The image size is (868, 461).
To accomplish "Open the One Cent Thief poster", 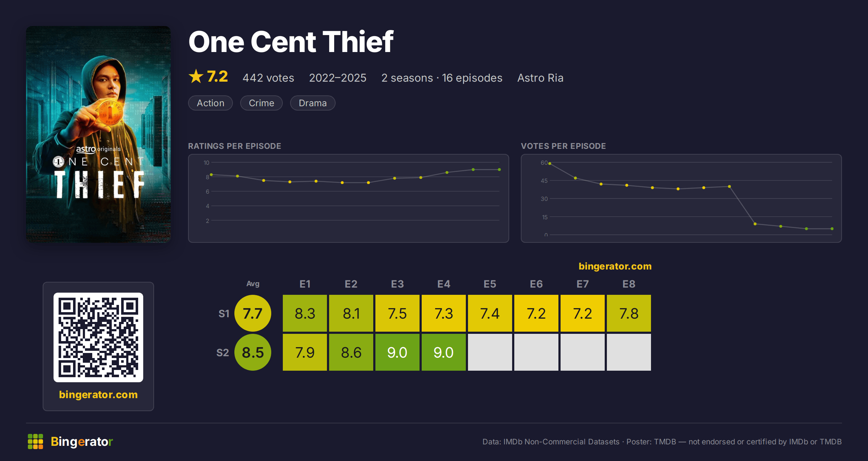I will click(98, 134).
